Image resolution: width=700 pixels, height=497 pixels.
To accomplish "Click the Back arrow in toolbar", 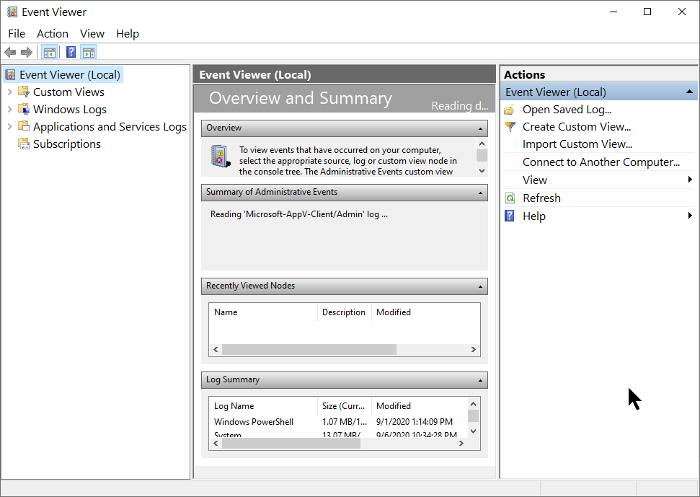I will [10, 52].
